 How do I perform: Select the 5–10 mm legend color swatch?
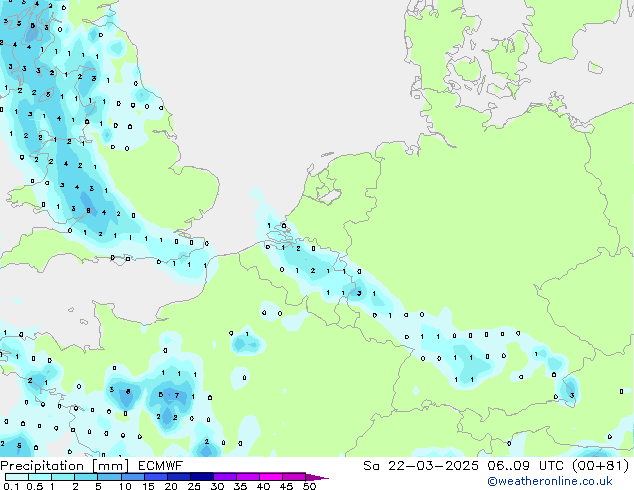coord(109,477)
